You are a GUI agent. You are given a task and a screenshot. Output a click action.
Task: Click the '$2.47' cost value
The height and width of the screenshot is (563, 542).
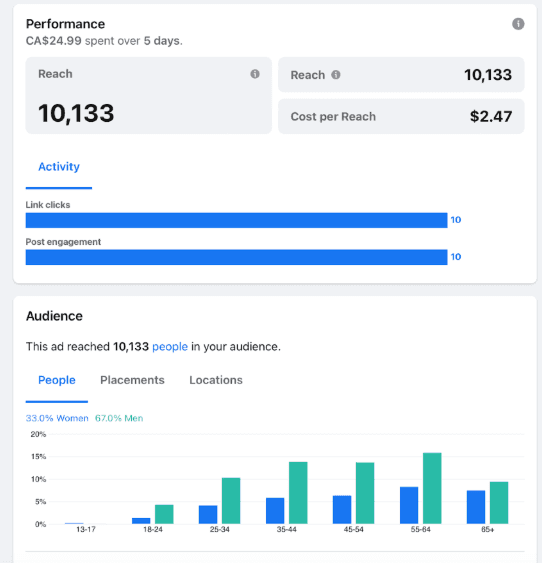[491, 116]
